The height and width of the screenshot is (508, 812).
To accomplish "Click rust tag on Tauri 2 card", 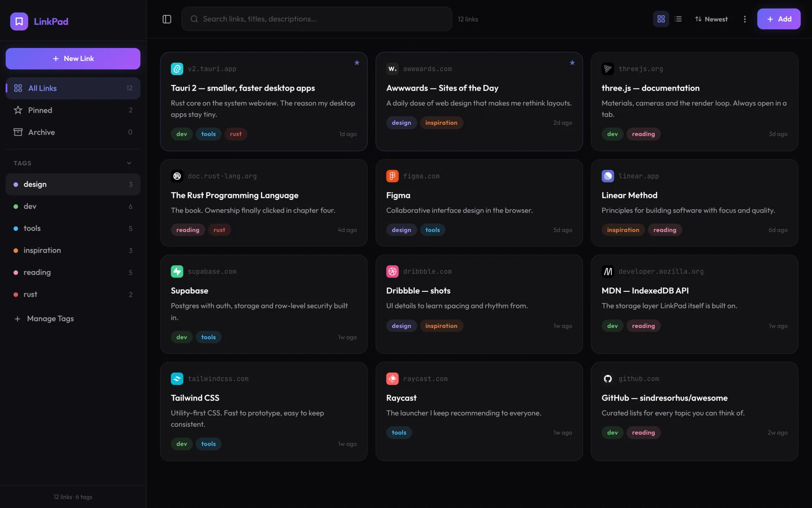I will click(235, 134).
